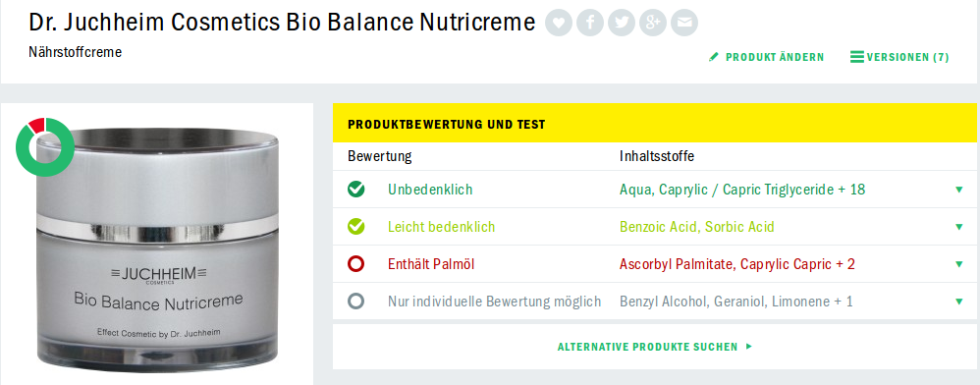Screen dimensions: 980x385
Task: Click the heart favorite icon
Action: [x=559, y=24]
